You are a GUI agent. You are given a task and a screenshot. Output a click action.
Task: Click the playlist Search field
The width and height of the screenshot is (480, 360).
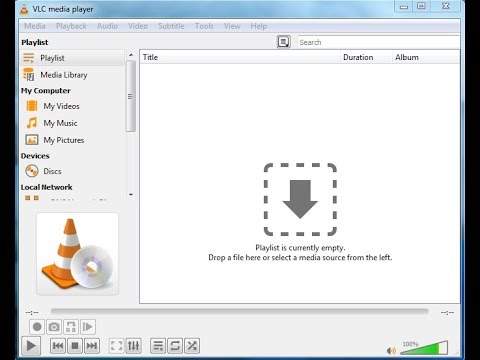click(x=379, y=42)
